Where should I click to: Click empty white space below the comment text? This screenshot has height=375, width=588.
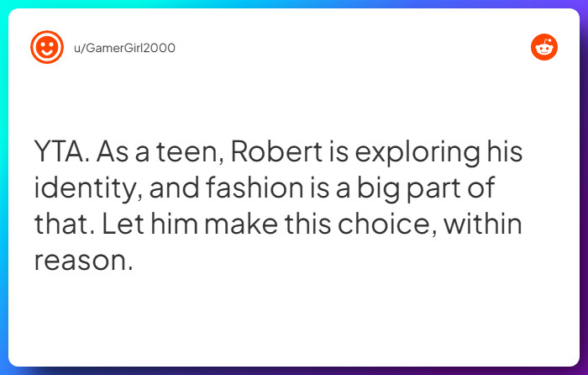point(294,319)
